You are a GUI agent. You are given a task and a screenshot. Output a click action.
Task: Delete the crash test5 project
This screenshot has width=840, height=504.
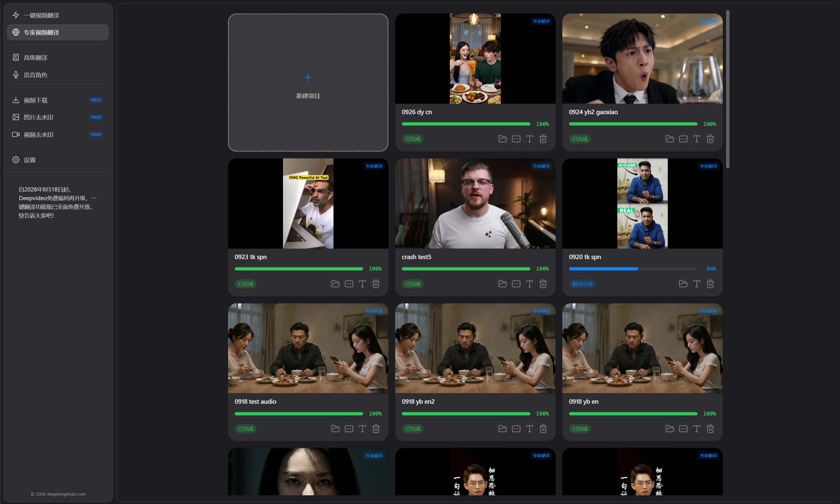coord(543,284)
